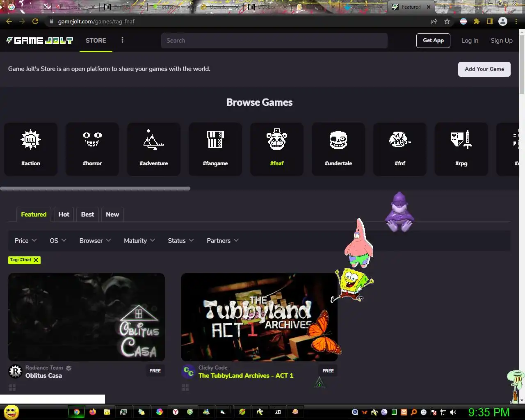Click the share page icon in address bar

[434, 21]
